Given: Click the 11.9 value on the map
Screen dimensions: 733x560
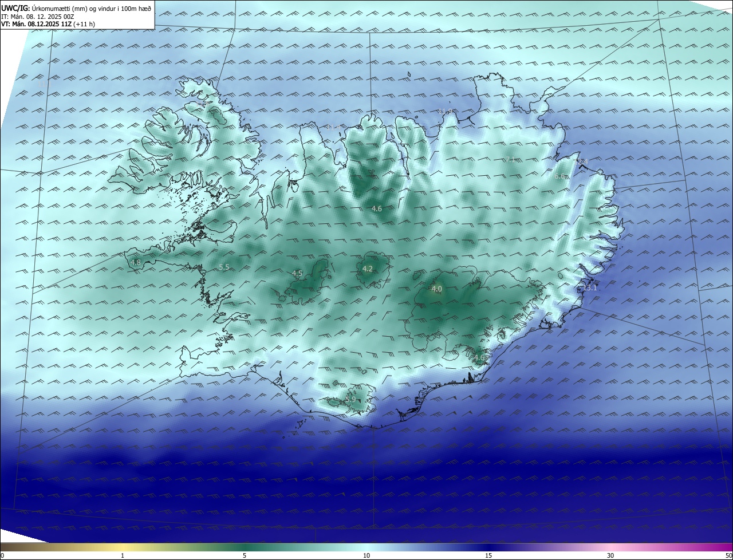Looking at the screenshot, I should [x=445, y=112].
